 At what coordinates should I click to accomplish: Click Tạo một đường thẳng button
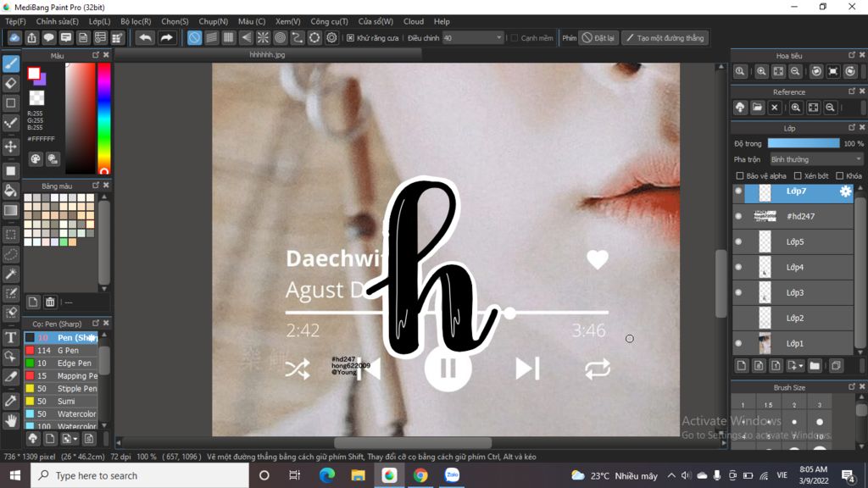pos(665,37)
